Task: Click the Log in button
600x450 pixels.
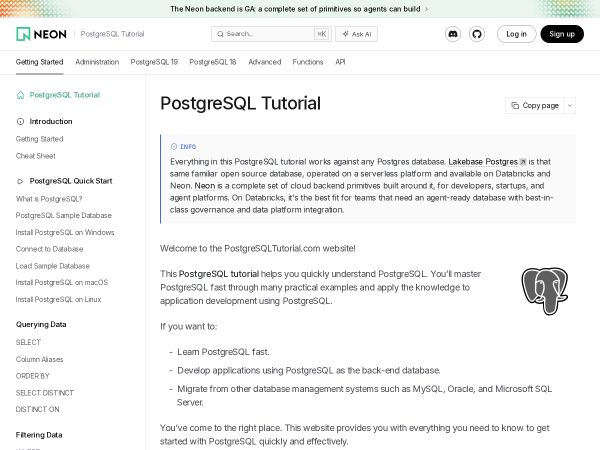Action: click(517, 34)
